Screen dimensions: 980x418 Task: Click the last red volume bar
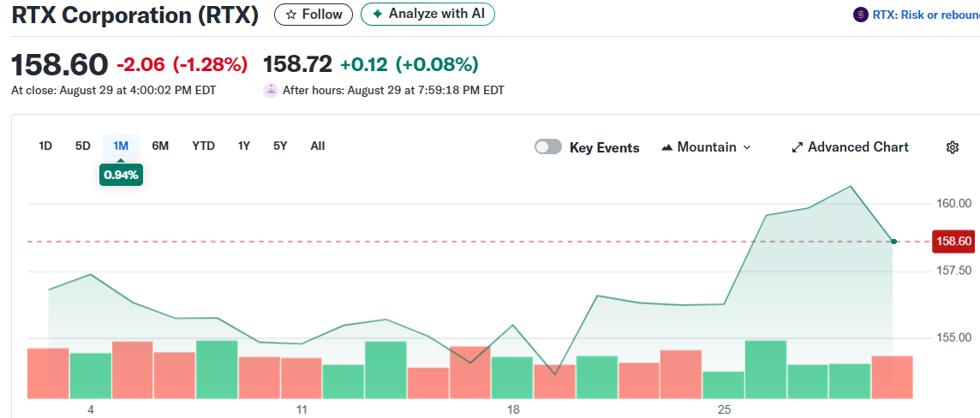(x=892, y=378)
